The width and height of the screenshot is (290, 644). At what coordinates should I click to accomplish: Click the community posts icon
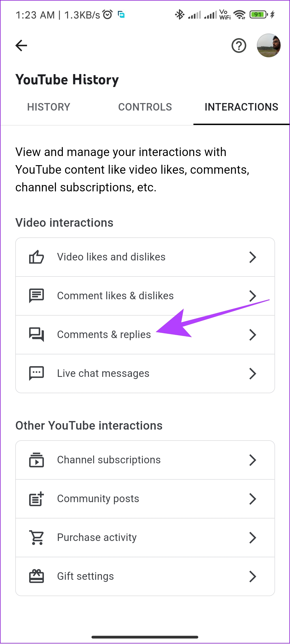pyautogui.click(x=36, y=499)
